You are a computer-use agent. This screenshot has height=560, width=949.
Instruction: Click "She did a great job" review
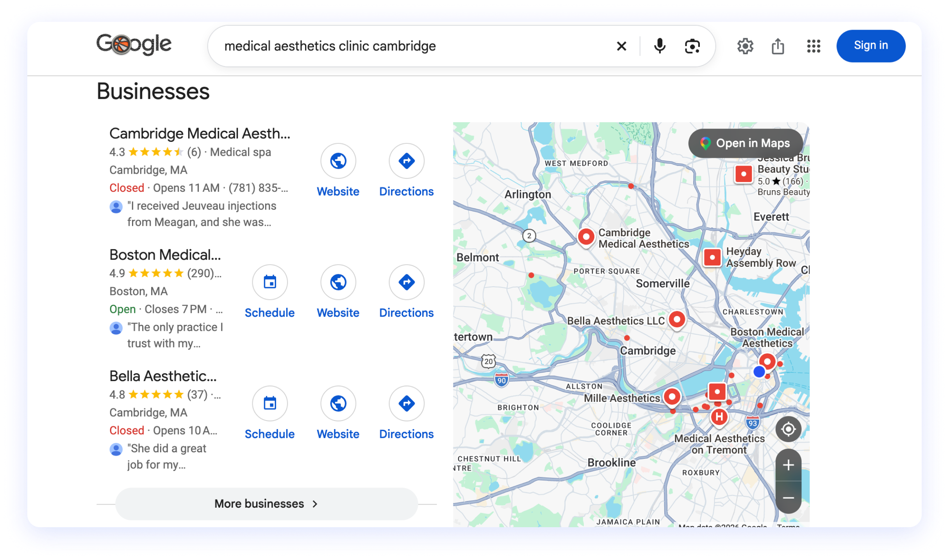166,457
